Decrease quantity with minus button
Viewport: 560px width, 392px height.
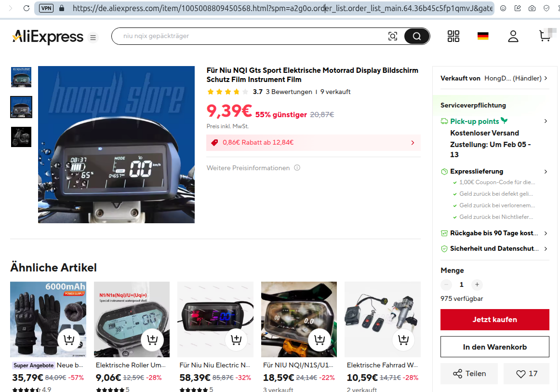446,284
